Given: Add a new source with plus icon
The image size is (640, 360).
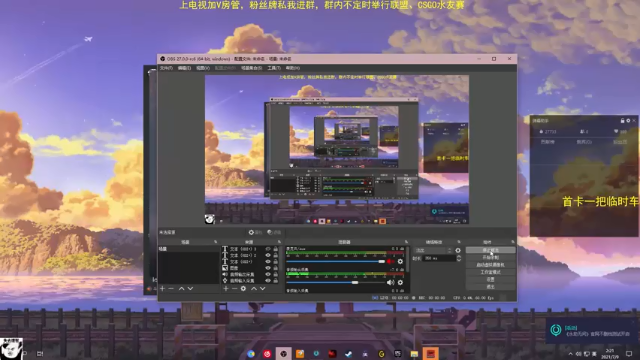Looking at the screenshot, I should click(226, 289).
